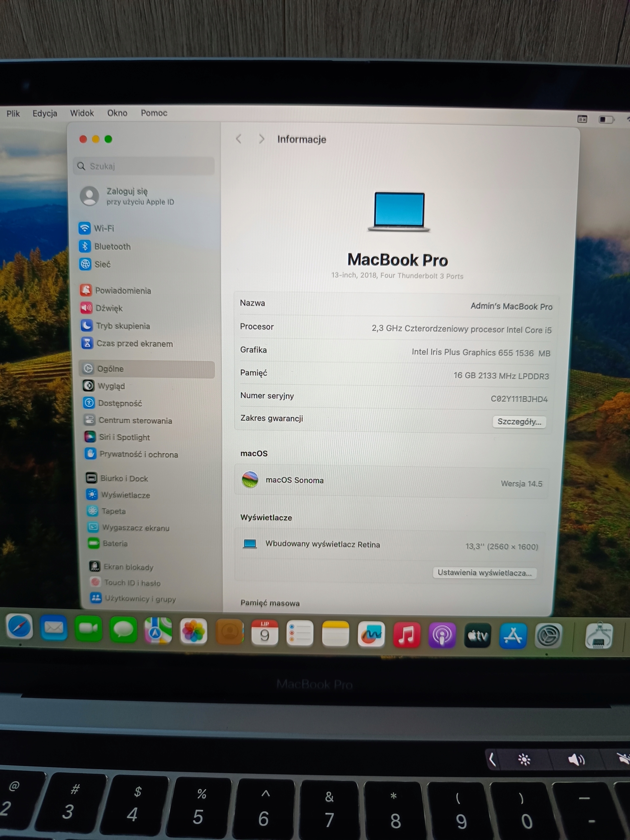Launch Safari from the Dock
630x840 pixels.
20,627
